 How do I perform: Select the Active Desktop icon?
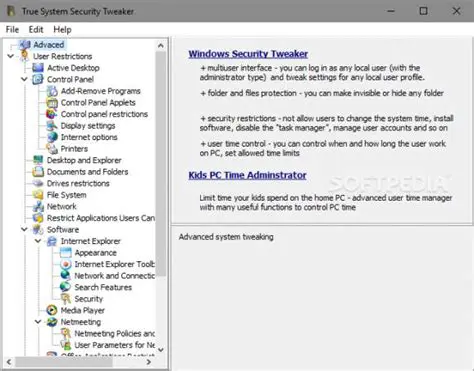[x=38, y=68]
